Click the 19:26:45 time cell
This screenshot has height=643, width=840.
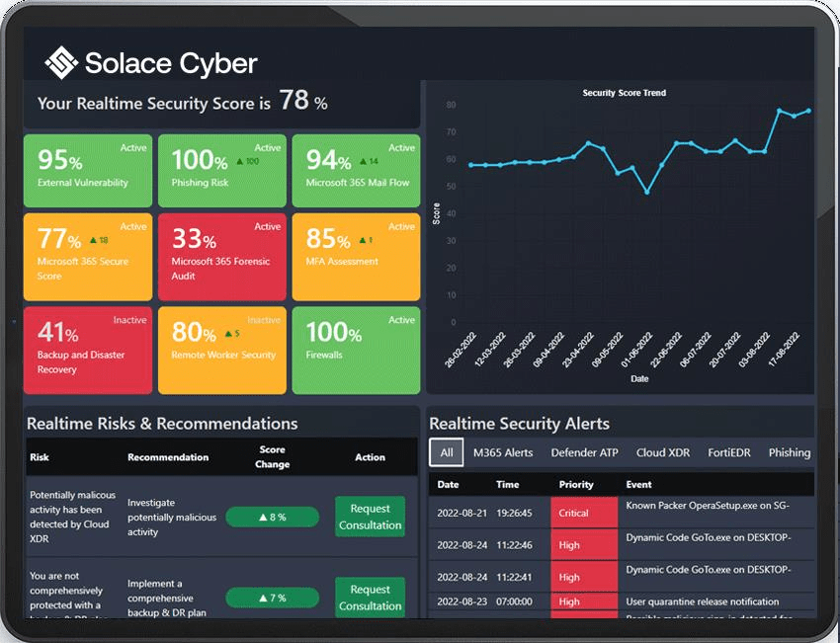coord(514,513)
